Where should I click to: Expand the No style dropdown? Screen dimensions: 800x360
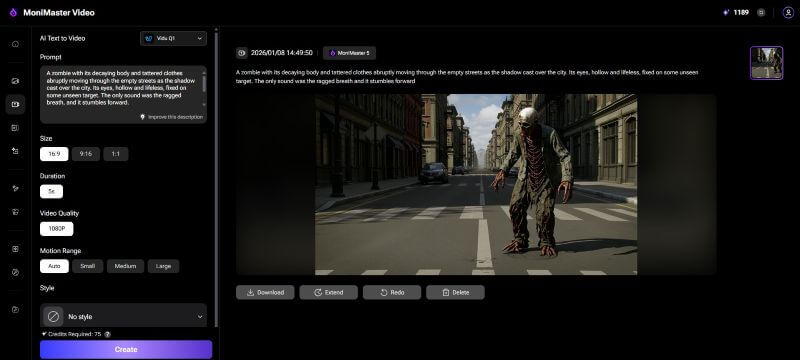(123, 316)
